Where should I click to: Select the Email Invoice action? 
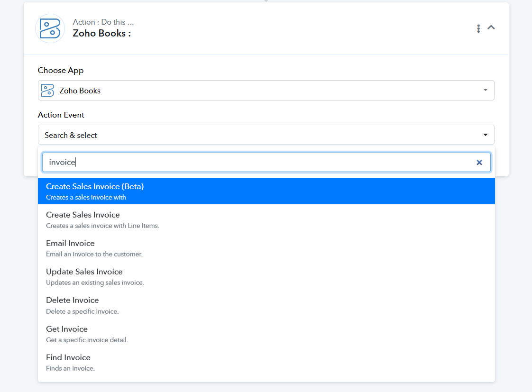coord(266,248)
